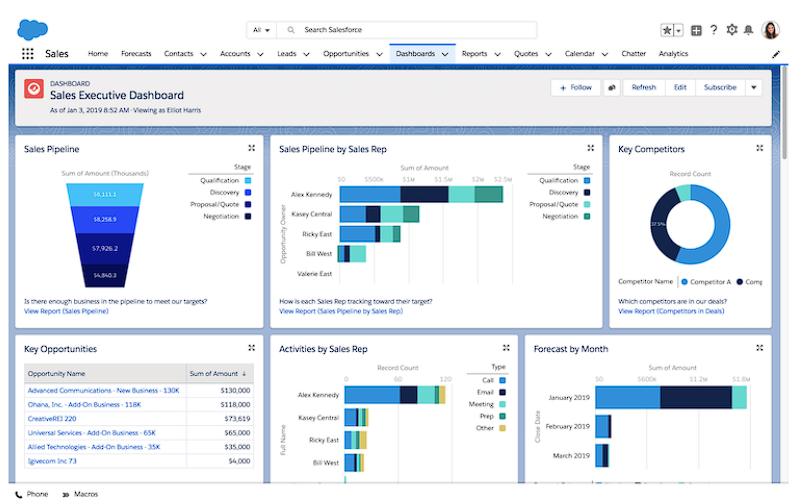This screenshot has width=793, height=500.
Task: Click the page vertical scrollbar
Action: coord(784,114)
